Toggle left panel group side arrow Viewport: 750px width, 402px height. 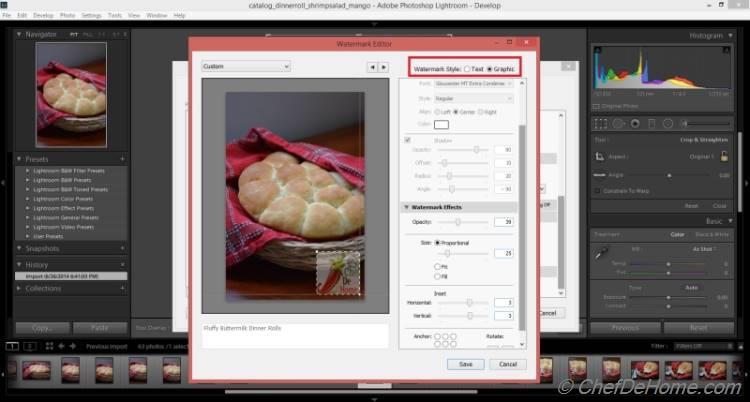[4, 182]
